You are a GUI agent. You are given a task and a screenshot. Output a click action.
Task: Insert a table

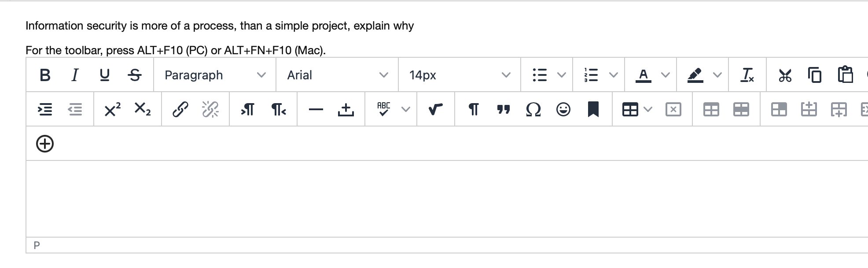pos(630,109)
